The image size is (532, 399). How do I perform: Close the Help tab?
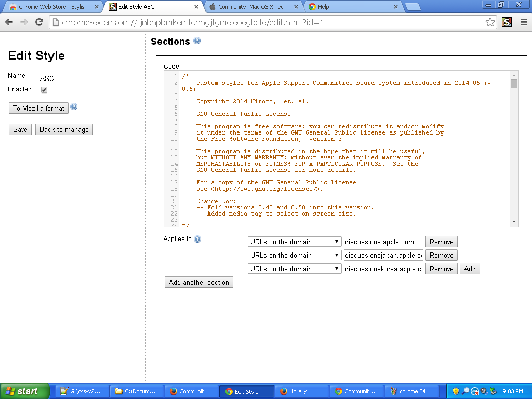point(395,7)
